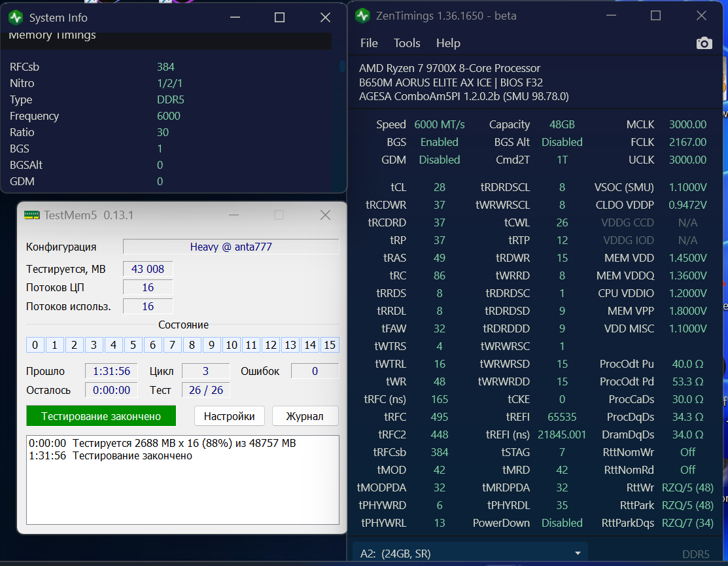728x566 pixels.
Task: Open the File menu in ZenTimings
Action: pos(369,43)
